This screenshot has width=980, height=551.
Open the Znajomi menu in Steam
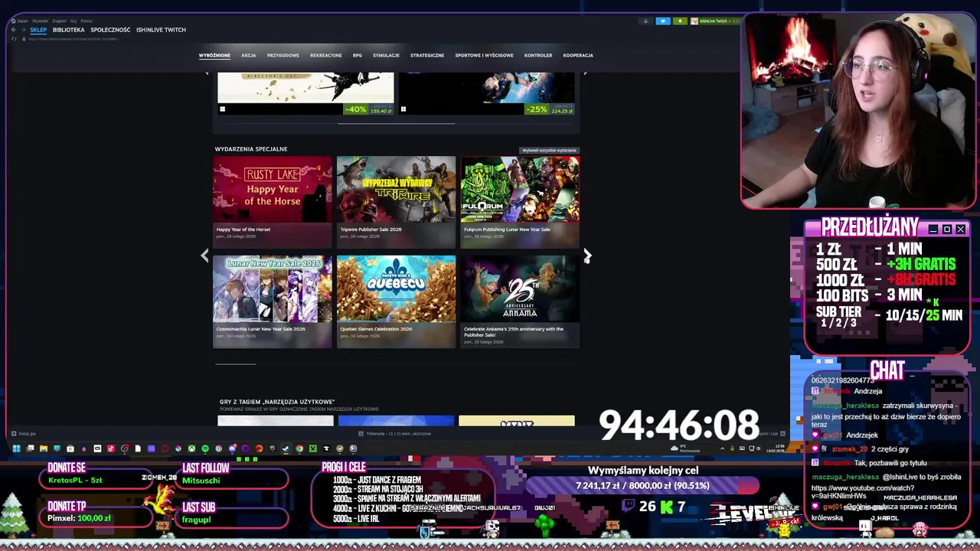pyautogui.click(x=59, y=21)
